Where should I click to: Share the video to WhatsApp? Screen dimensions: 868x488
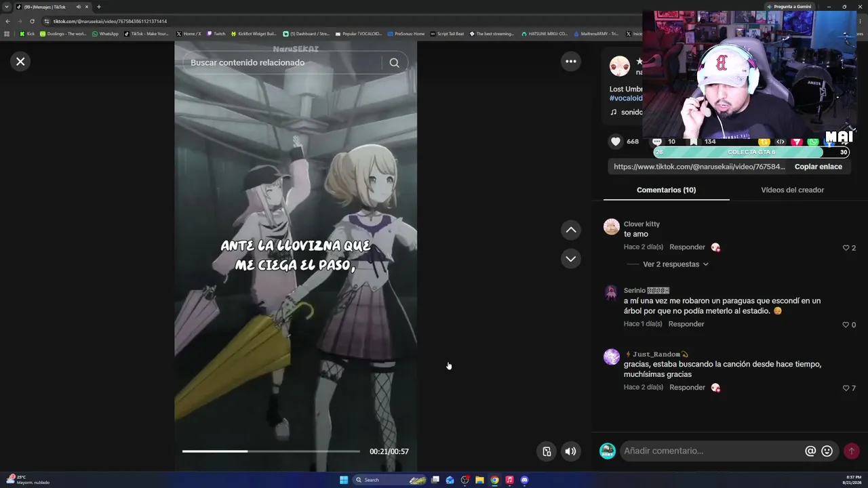pos(813,142)
